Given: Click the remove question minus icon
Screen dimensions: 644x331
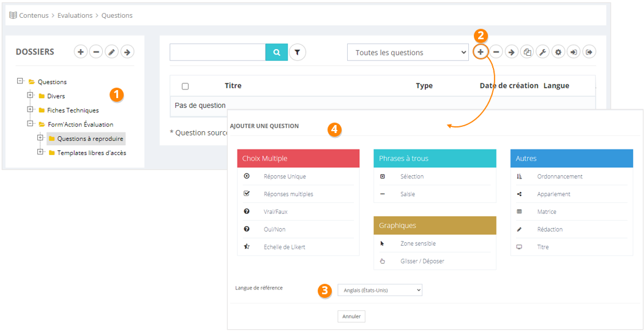Looking at the screenshot, I should coord(496,52).
